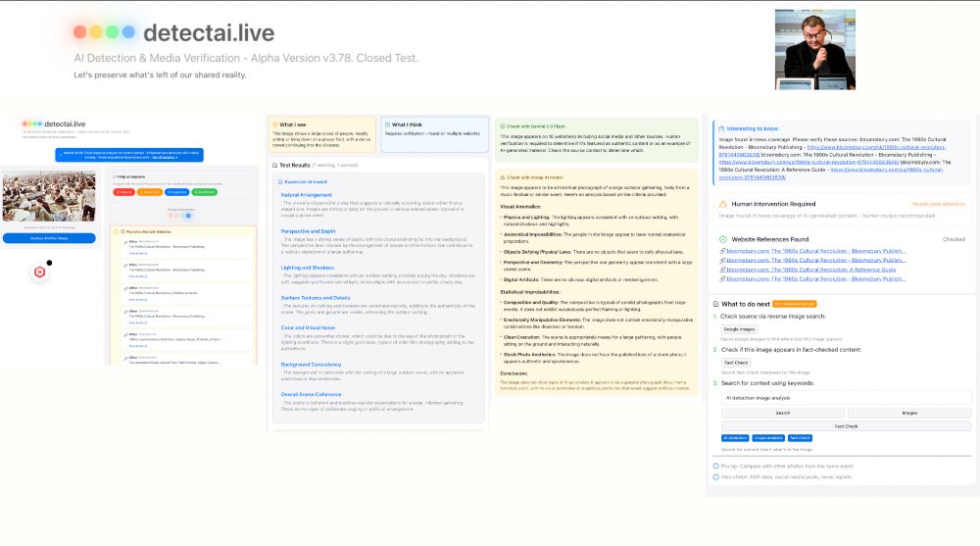Screen dimensions: 980x546
Task: Click the Needs your attention label
Action: pyautogui.click(x=938, y=204)
